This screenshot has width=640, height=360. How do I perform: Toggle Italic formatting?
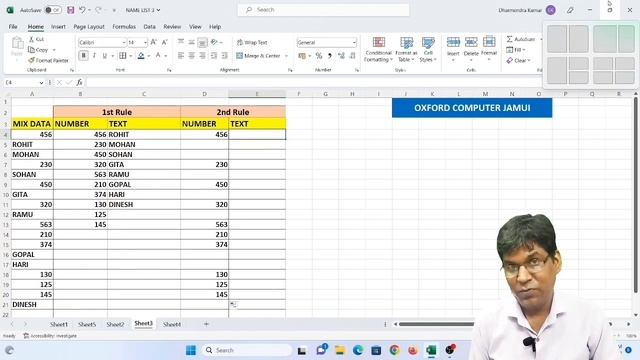tap(94, 56)
